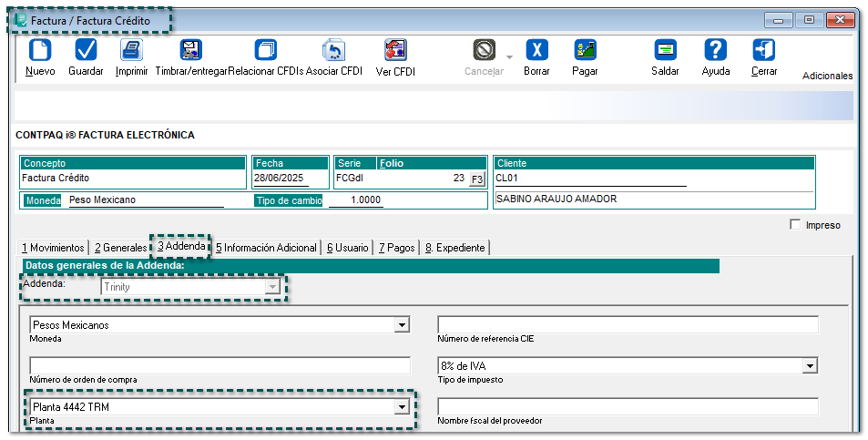Open the 8. Expediente tab
The width and height of the screenshot is (868, 440).
tap(455, 248)
